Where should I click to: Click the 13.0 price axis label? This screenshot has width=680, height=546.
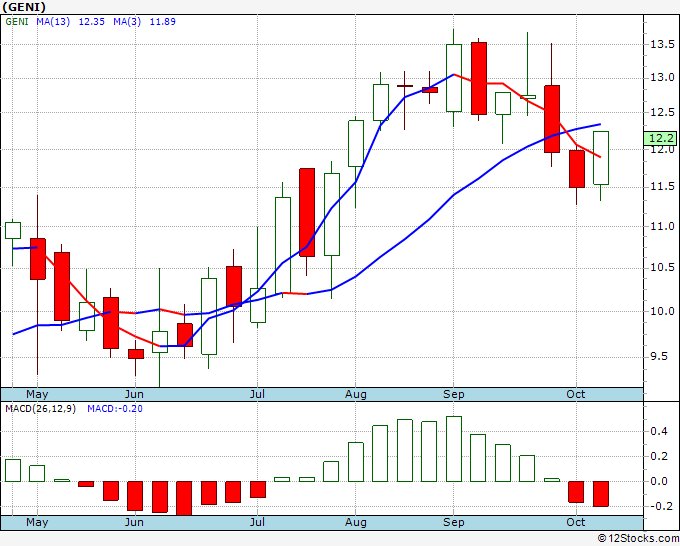click(662, 78)
